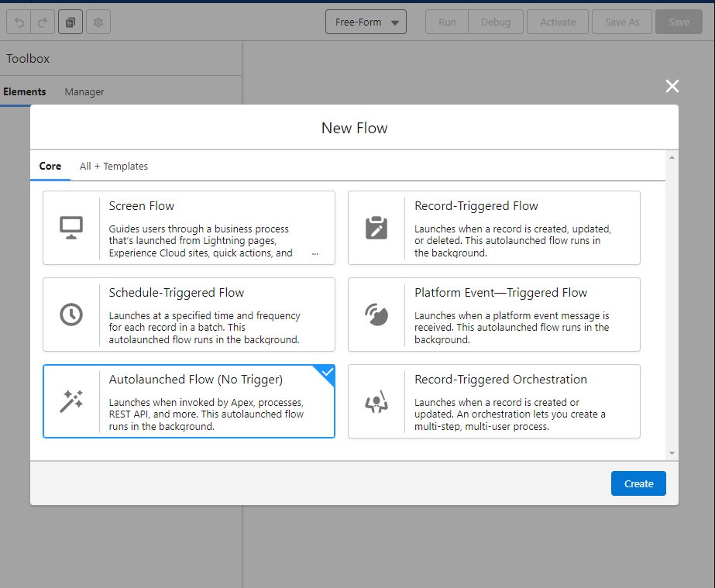The image size is (715, 588).
Task: Open the Free-Form layout dropdown
Action: pos(366,22)
